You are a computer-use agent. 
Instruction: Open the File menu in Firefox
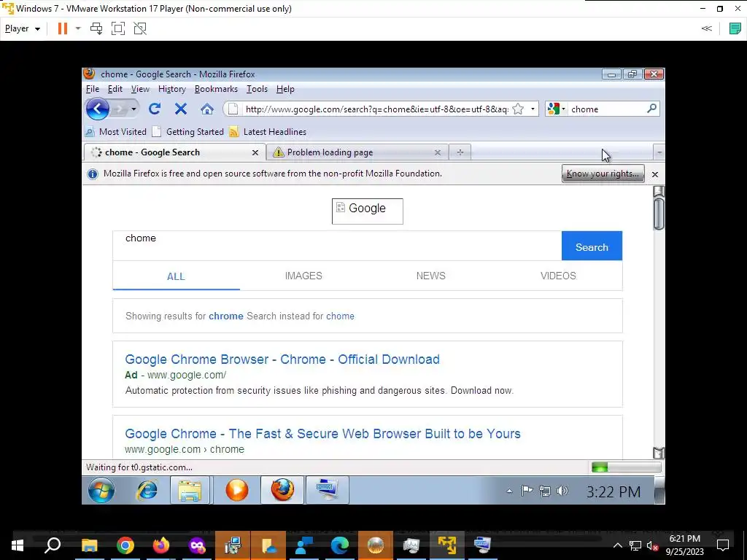click(93, 89)
